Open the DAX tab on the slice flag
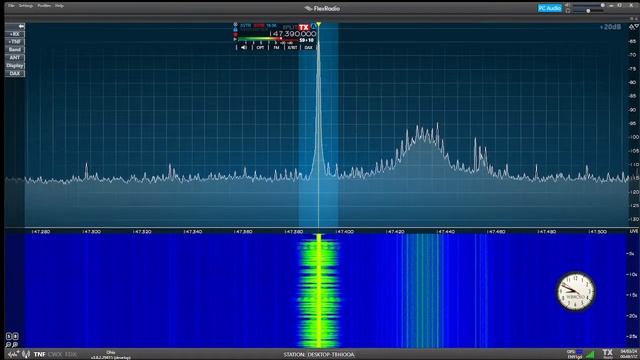This screenshot has width=640, height=360. 308,48
